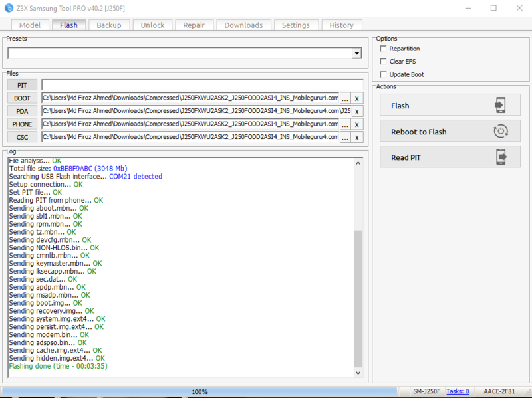Screen dimensions: 532x398
Task: Click the 'COM21 detected' log text
Action: (x=136, y=176)
